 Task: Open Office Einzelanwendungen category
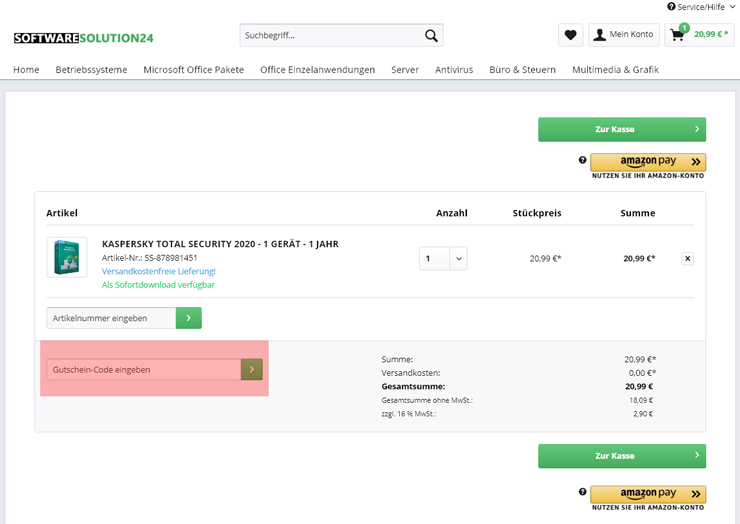pos(317,69)
